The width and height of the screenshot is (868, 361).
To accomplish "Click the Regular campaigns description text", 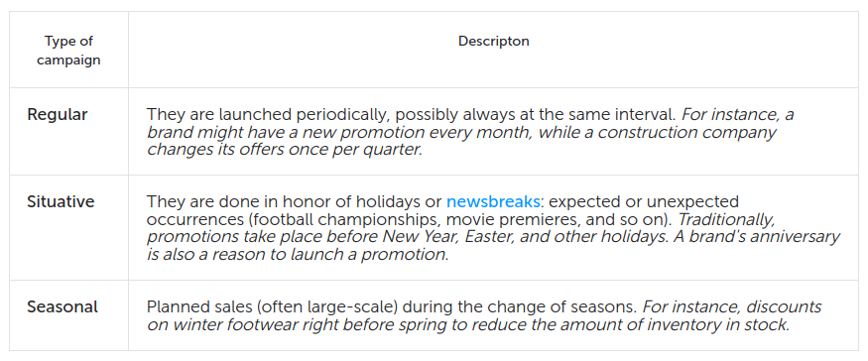I will 470,132.
